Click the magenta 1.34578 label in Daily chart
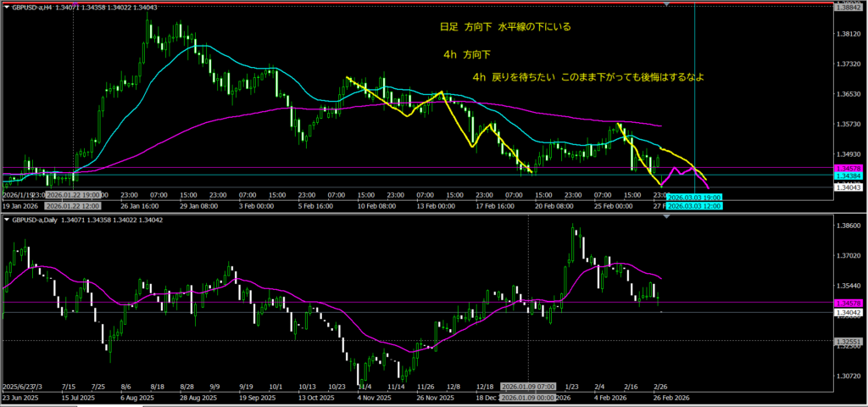The height and width of the screenshot is (407, 868). [849, 303]
